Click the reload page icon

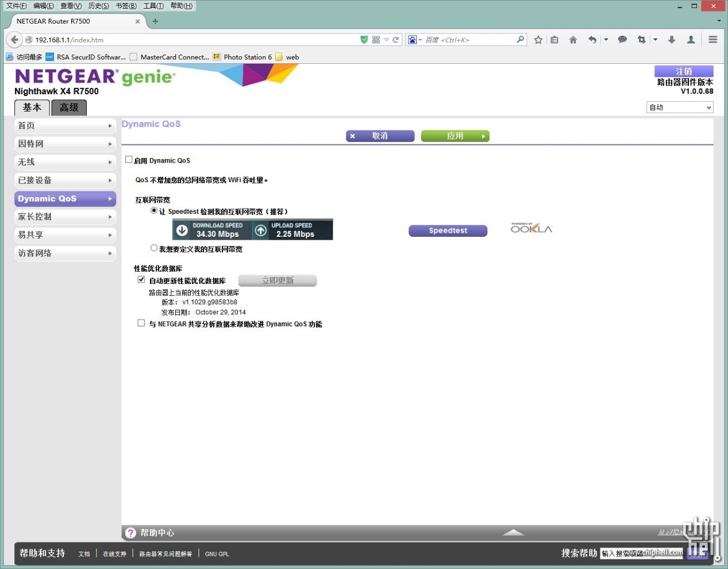[x=395, y=40]
